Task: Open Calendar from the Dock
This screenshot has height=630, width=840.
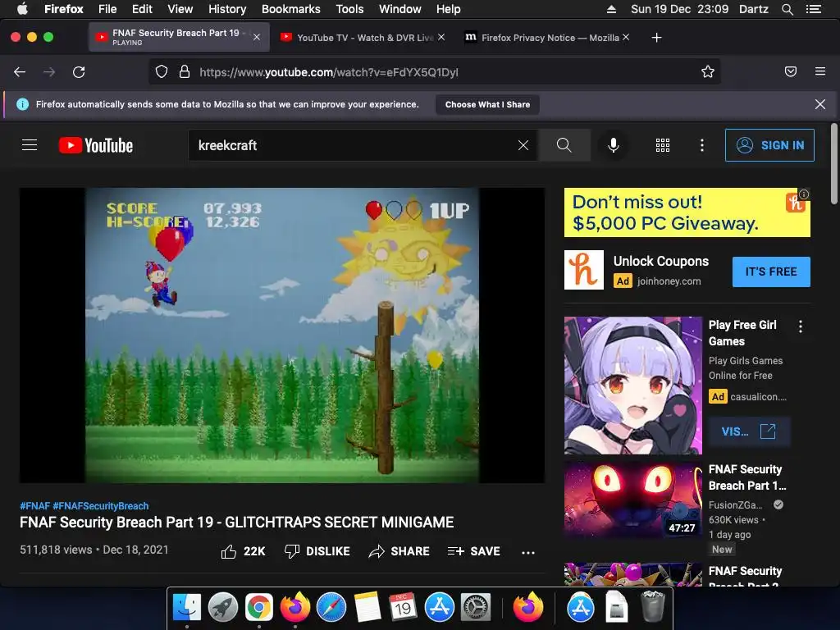Action: (x=404, y=607)
